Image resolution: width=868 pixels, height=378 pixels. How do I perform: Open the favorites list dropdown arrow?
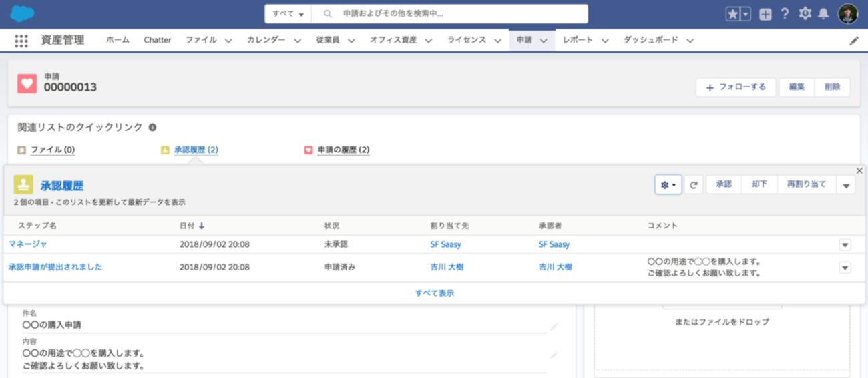click(x=746, y=14)
